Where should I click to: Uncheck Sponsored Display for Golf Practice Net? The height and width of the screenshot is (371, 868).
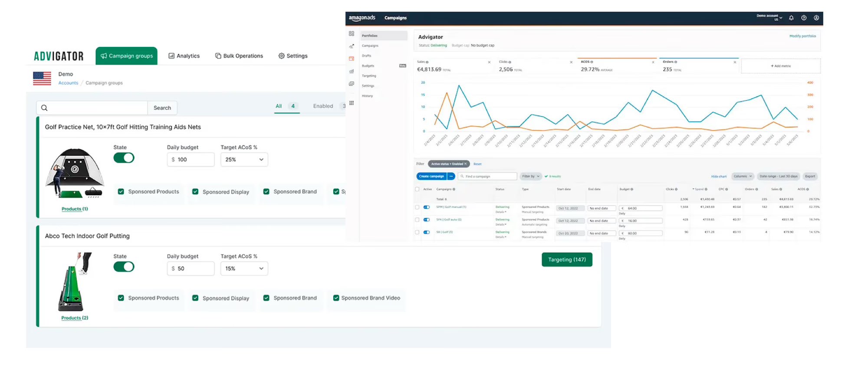195,191
